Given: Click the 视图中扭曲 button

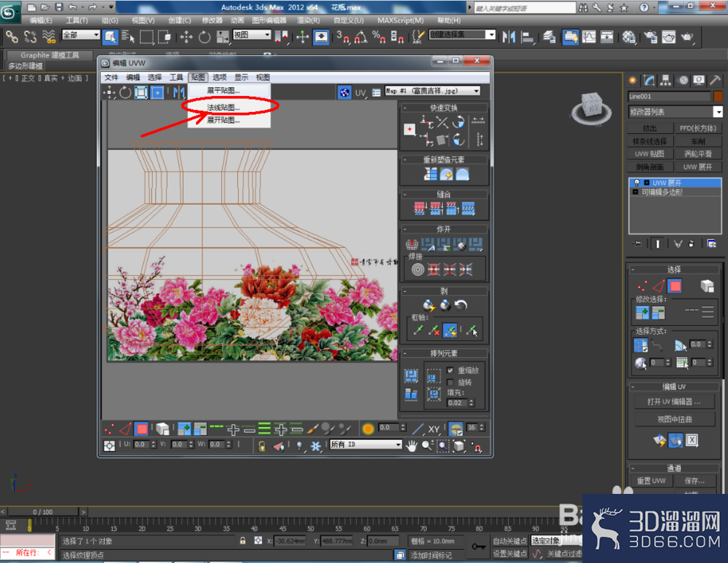Looking at the screenshot, I should click(675, 419).
